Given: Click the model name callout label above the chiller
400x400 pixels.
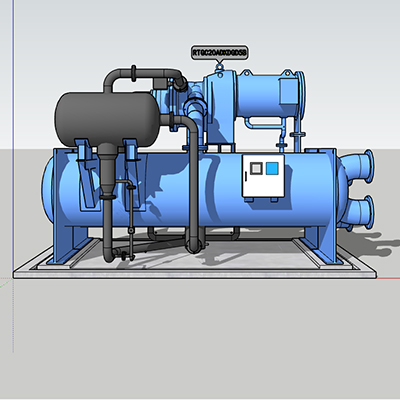Looking at the screenshot, I should tap(220, 53).
